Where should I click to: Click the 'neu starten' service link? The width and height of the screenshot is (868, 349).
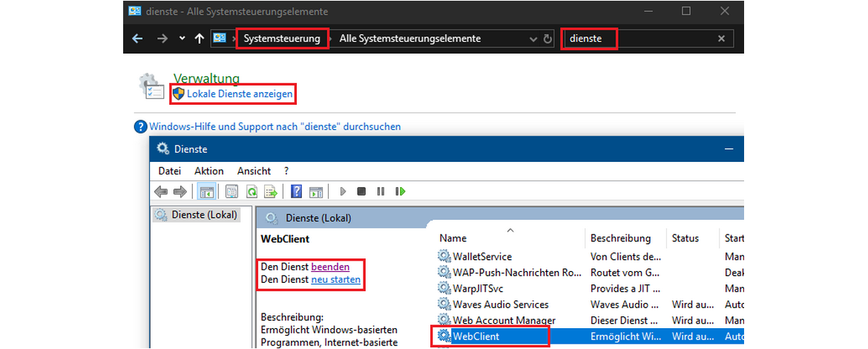[336, 280]
